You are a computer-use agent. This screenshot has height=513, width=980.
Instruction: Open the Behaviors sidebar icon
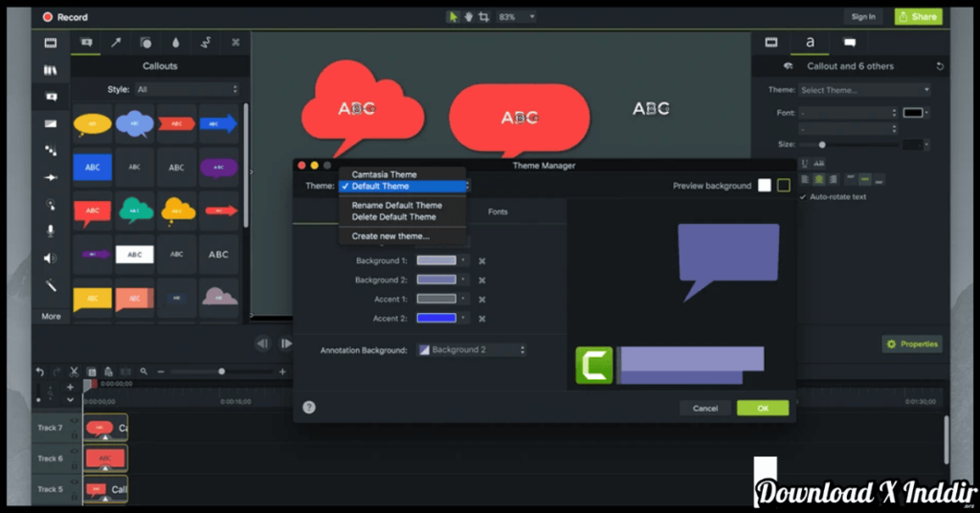pos(51,150)
